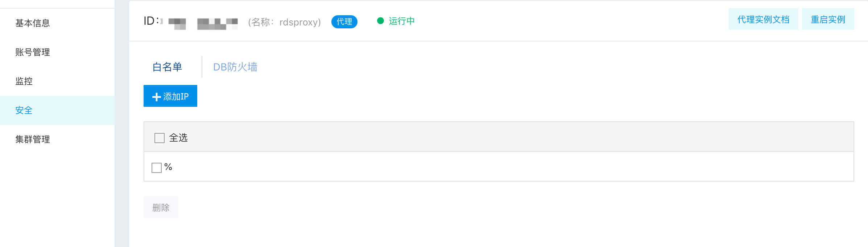The height and width of the screenshot is (247, 868).
Task: Click the blue 代理 proxy badge
Action: (x=344, y=22)
